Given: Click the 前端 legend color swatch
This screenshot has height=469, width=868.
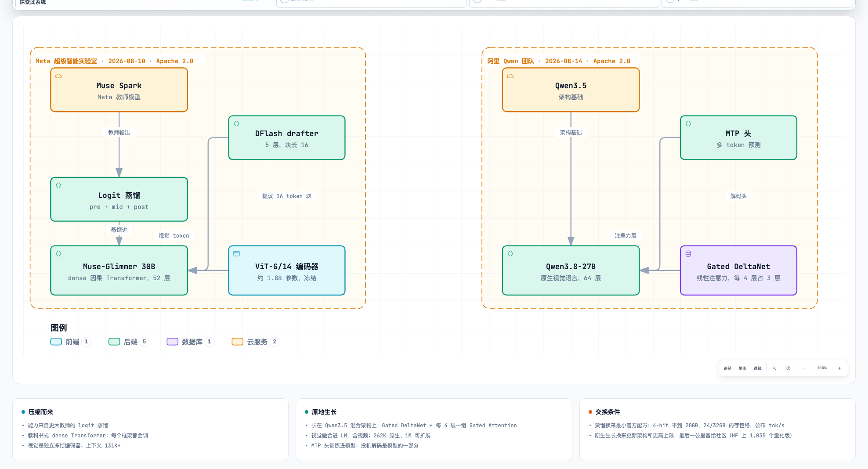Looking at the screenshot, I should tap(56, 342).
